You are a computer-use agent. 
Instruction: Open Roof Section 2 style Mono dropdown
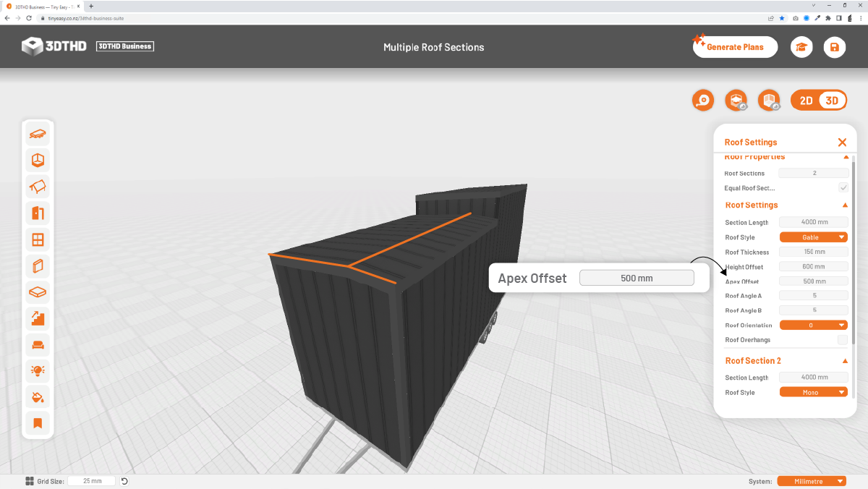[x=813, y=392]
